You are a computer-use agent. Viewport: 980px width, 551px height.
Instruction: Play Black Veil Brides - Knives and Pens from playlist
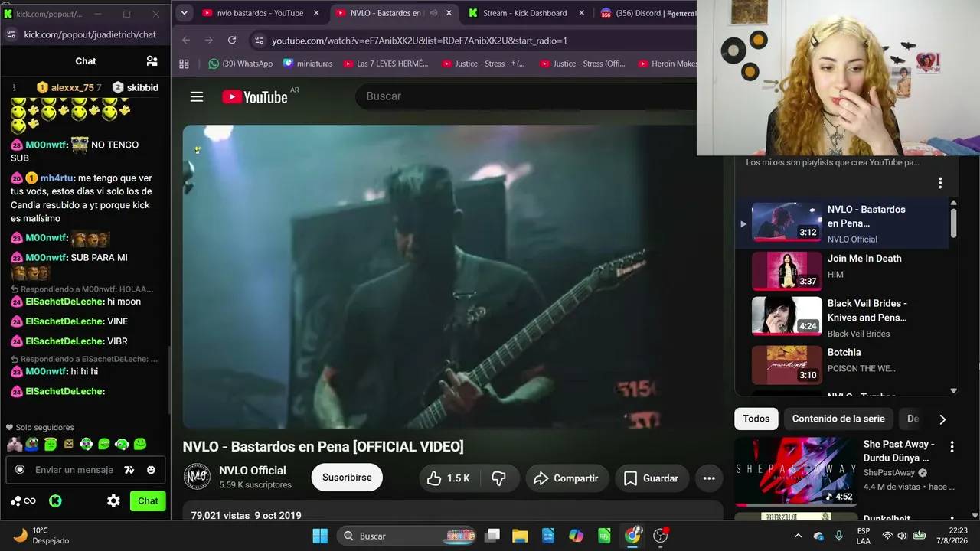coord(846,316)
